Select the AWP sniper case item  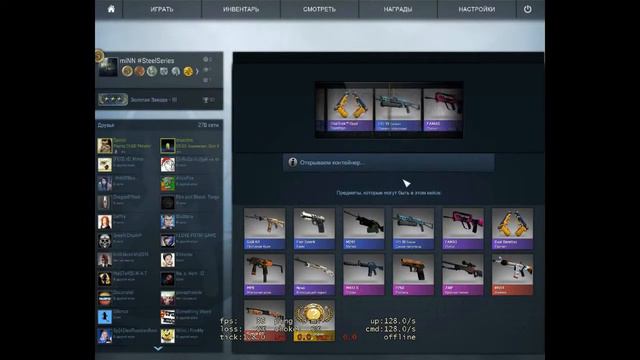coord(463,275)
